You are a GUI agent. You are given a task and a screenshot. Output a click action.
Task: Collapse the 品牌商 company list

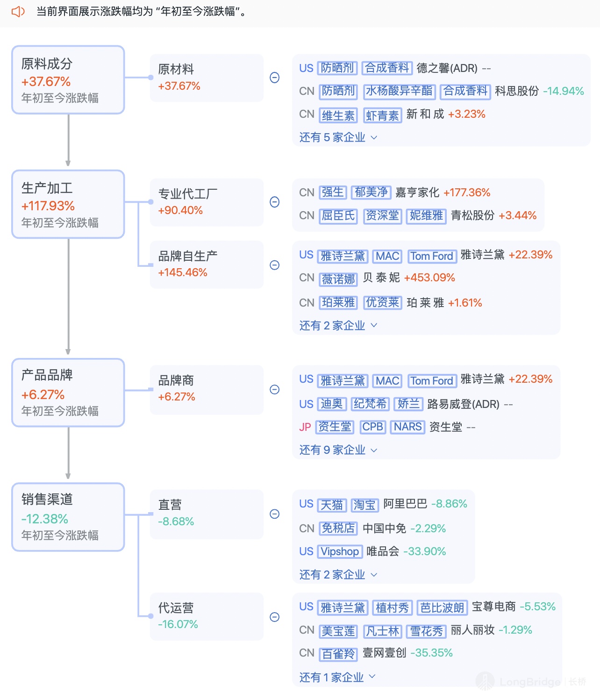[275, 390]
